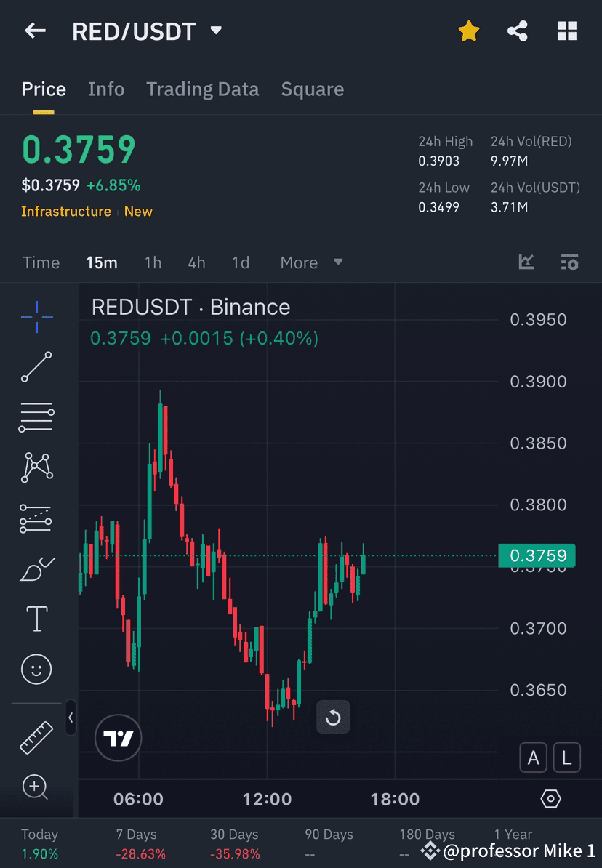Screen dimensions: 602x868
Task: Open the horizontal lines drawing tool
Action: (x=36, y=417)
